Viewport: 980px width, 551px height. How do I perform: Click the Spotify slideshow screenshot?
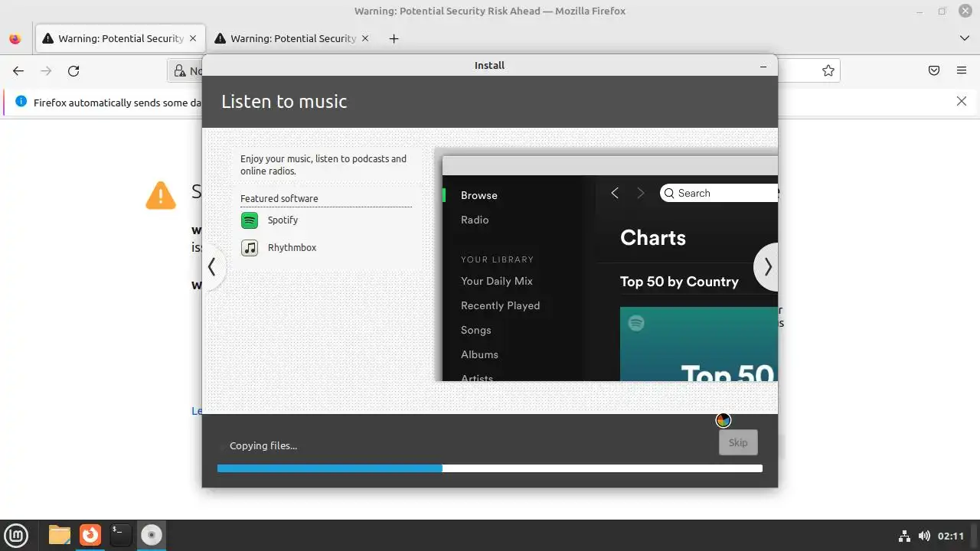coord(606,265)
